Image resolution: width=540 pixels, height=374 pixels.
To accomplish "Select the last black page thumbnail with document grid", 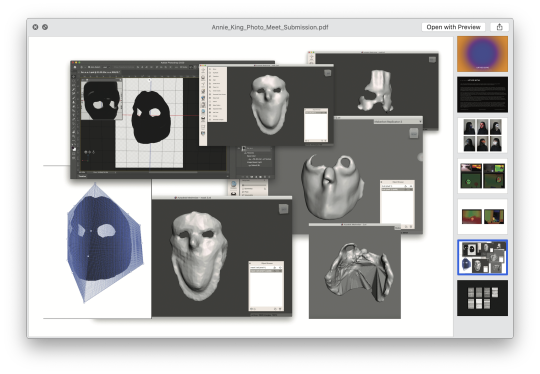I will click(x=482, y=298).
